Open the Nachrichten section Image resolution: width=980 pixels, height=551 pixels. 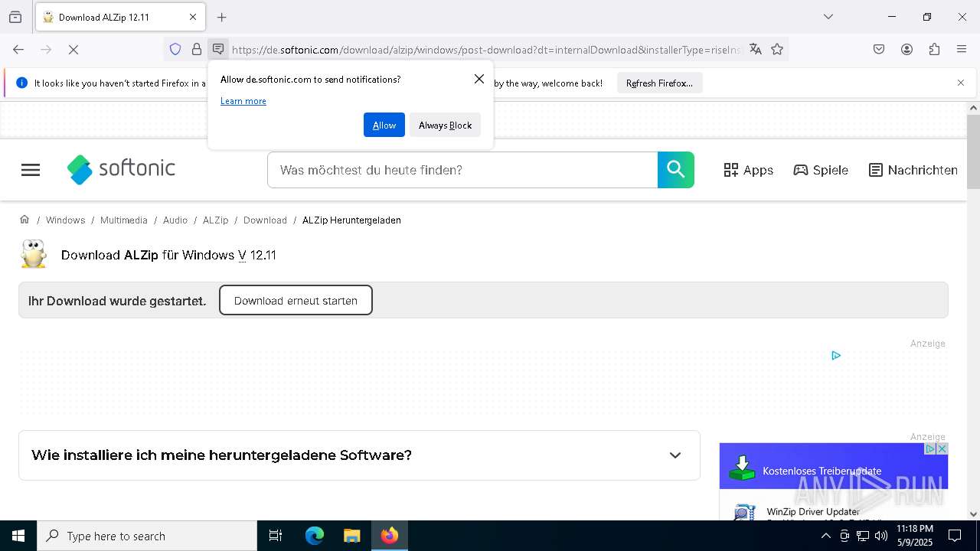913,170
